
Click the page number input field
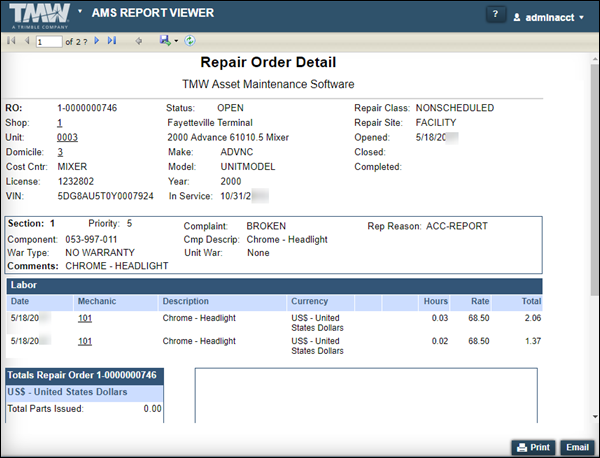click(x=47, y=42)
